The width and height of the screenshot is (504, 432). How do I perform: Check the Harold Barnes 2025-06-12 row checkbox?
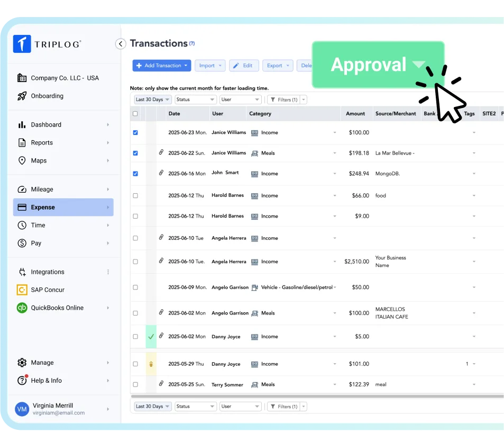135,195
